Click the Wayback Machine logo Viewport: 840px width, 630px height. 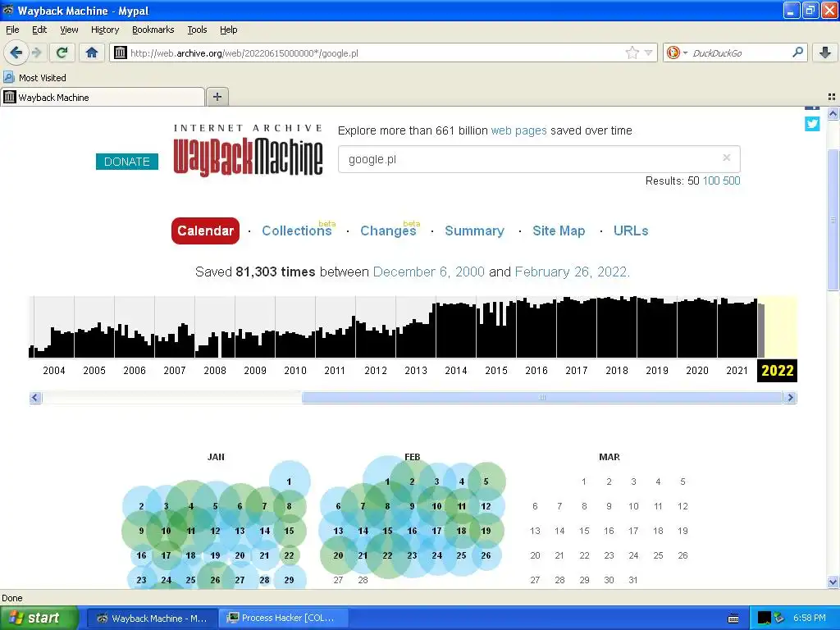pos(248,150)
